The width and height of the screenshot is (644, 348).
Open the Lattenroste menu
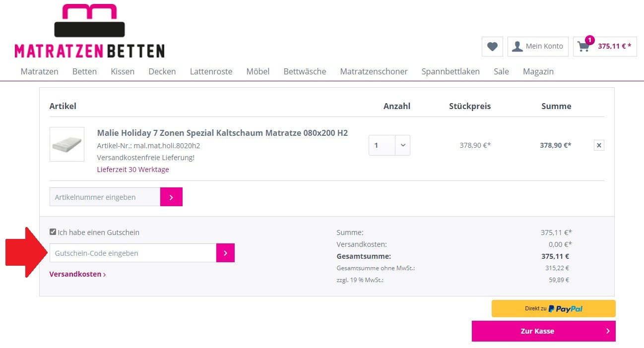coord(211,71)
